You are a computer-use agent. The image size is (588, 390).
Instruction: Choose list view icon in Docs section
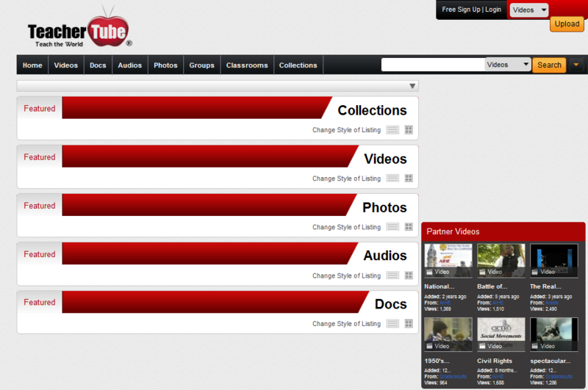click(392, 324)
